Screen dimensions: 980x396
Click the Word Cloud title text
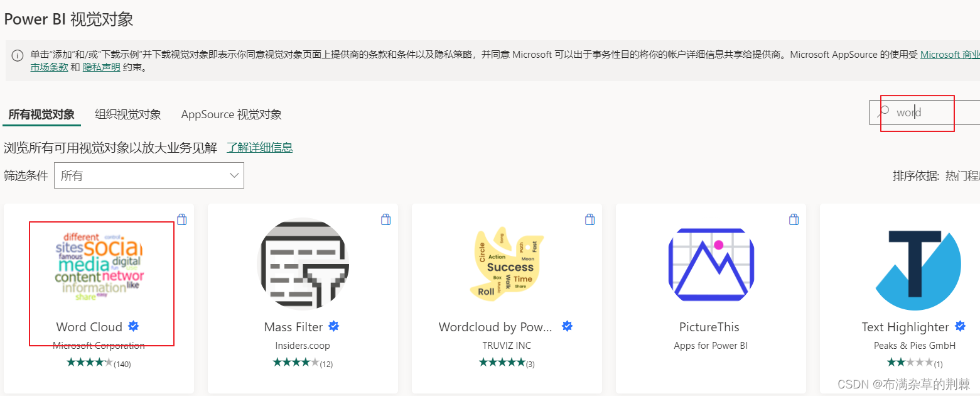pyautogui.click(x=89, y=327)
